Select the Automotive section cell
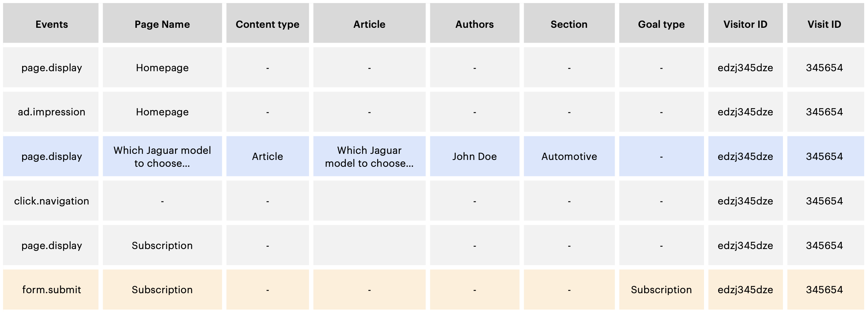The width and height of the screenshot is (868, 313). click(x=569, y=156)
